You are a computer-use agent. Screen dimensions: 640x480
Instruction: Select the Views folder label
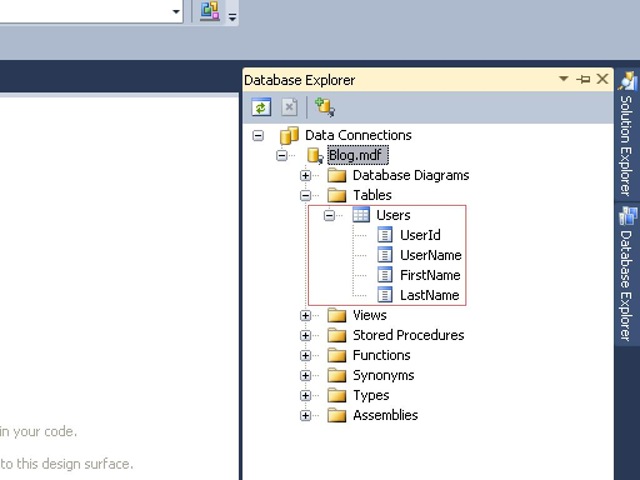[369, 315]
